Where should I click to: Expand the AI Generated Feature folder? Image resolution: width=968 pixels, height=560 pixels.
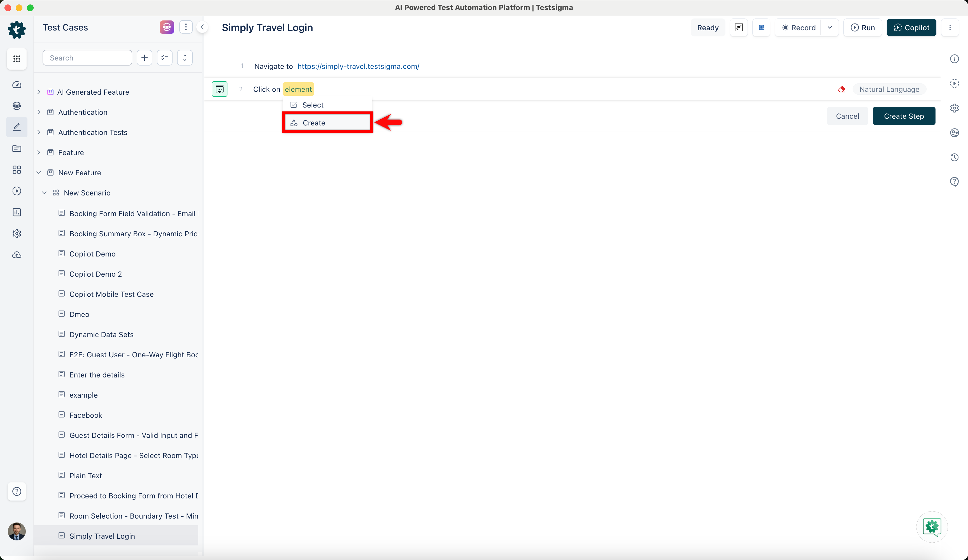pos(39,92)
